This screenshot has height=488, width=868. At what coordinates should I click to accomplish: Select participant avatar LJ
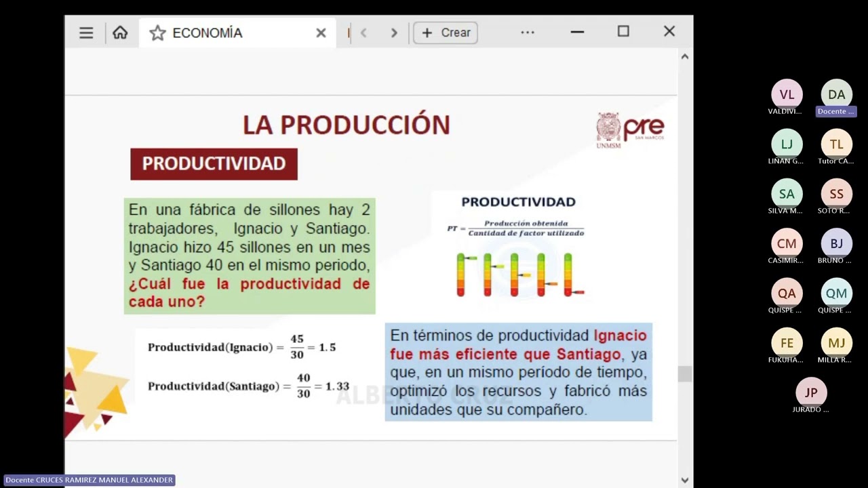(x=787, y=144)
